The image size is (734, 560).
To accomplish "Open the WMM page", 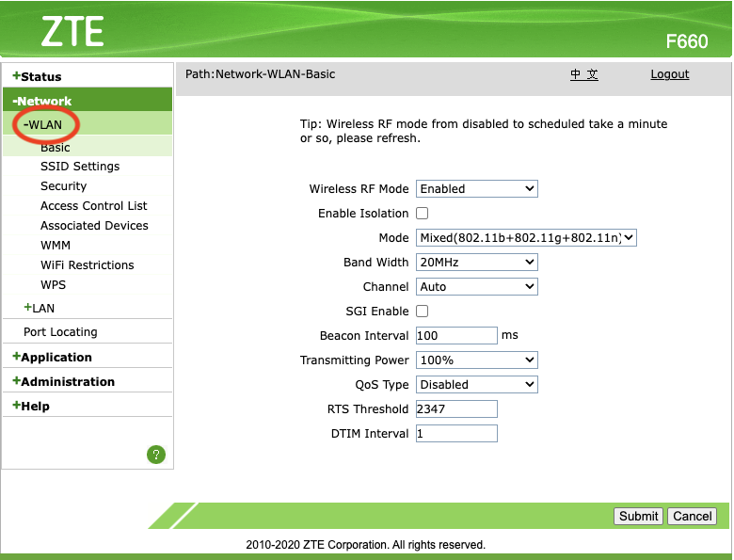I will point(56,246).
